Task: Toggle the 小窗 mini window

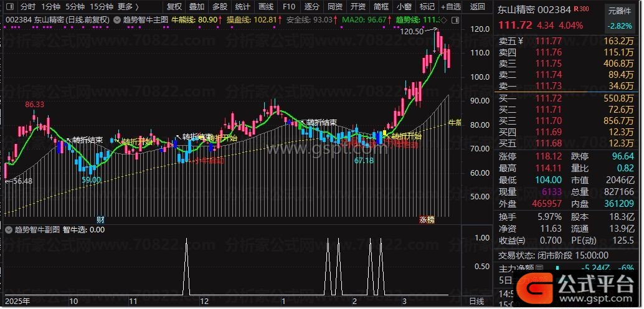Action: (x=404, y=7)
